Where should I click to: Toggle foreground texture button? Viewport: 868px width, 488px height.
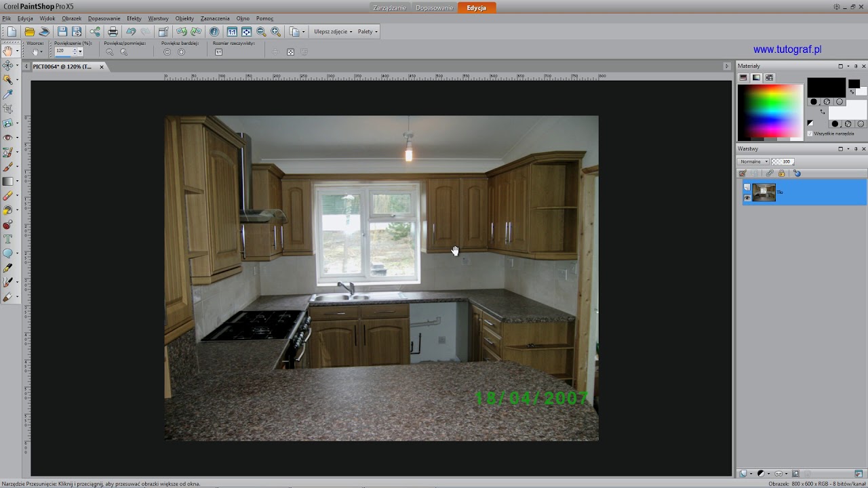click(827, 102)
